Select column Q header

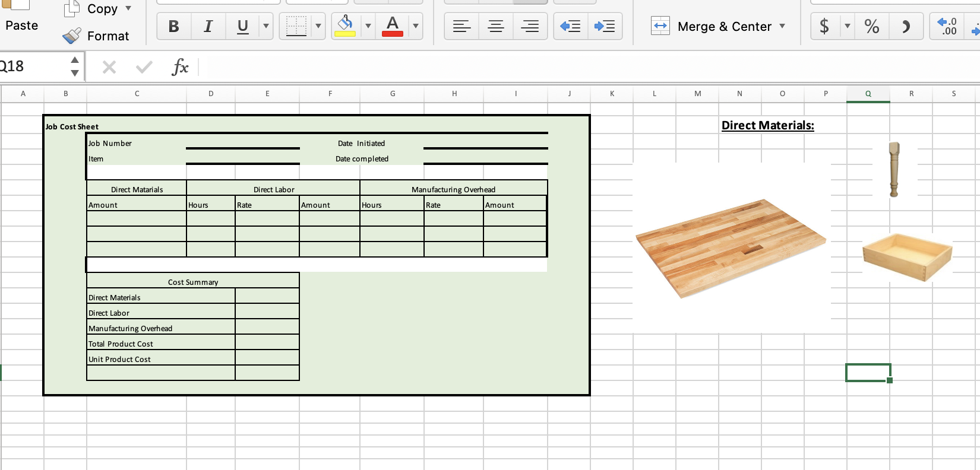click(868, 93)
